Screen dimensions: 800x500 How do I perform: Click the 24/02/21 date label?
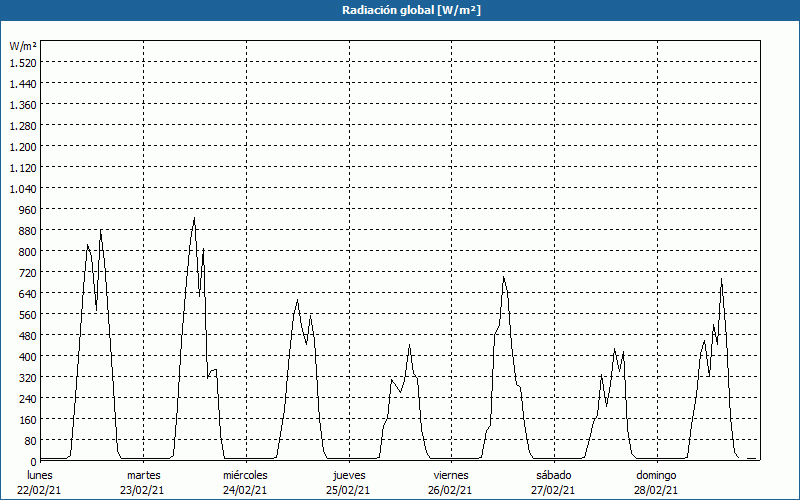245,490
